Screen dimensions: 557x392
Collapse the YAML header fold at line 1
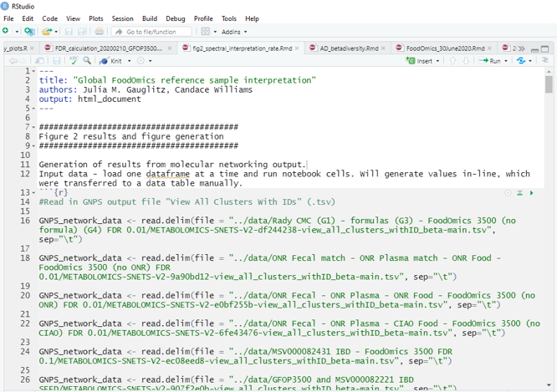33,71
